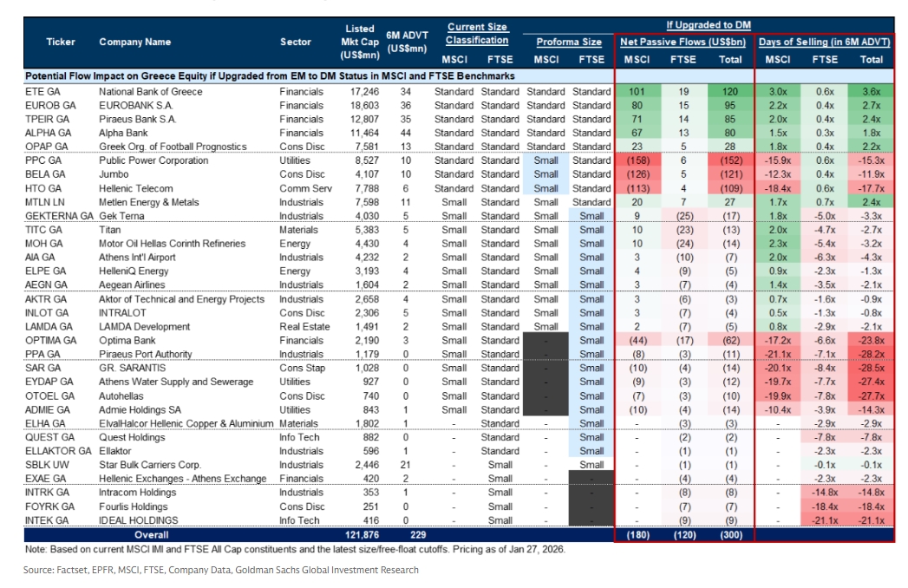Click the Ticker column header
The height and width of the screenshot is (588, 908).
click(x=60, y=42)
